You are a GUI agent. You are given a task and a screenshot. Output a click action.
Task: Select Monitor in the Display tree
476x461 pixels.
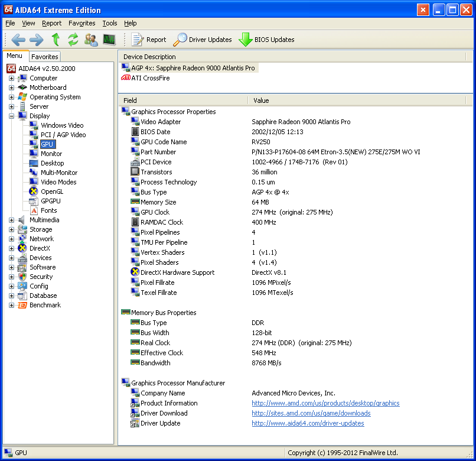pyautogui.click(x=51, y=154)
